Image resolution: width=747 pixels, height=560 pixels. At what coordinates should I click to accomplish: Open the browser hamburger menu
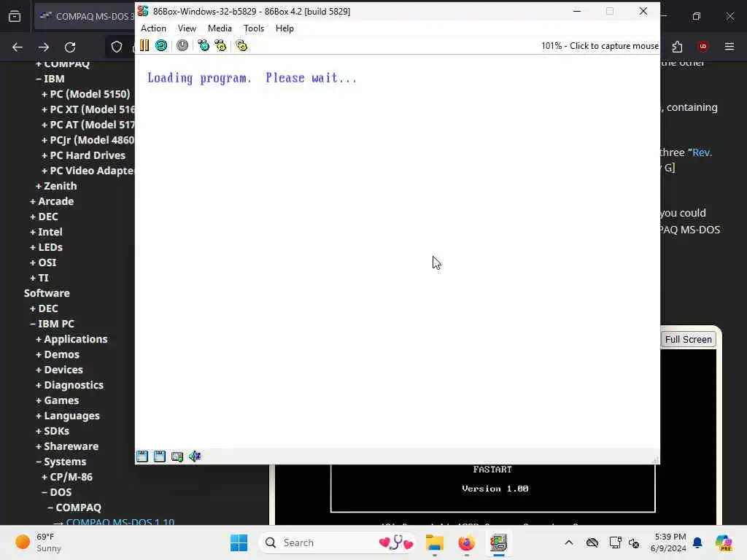click(729, 46)
